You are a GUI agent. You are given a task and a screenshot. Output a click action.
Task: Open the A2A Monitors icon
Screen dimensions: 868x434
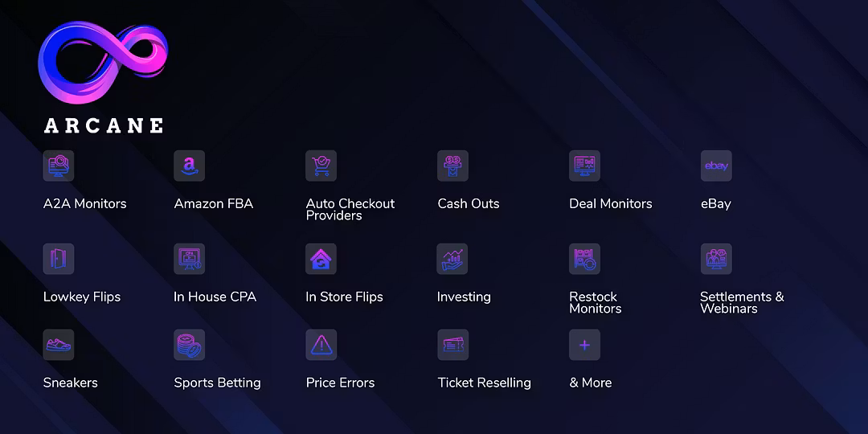pyautogui.click(x=59, y=166)
